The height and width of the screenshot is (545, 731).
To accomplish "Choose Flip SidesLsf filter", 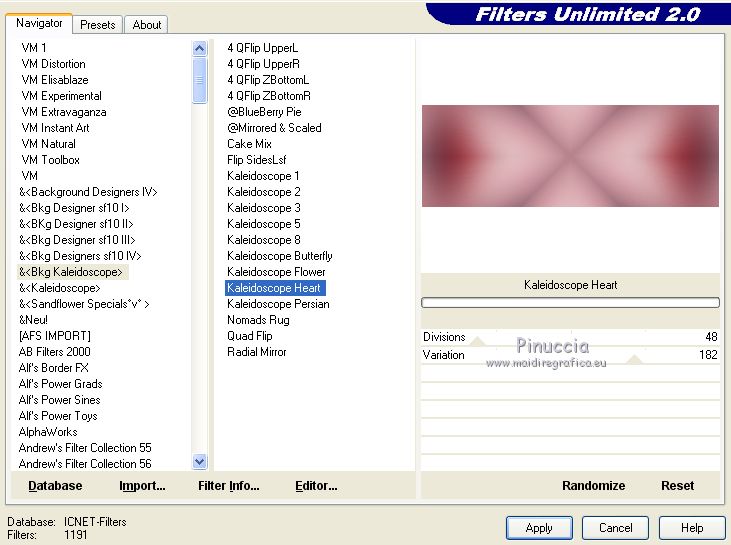I will [257, 160].
